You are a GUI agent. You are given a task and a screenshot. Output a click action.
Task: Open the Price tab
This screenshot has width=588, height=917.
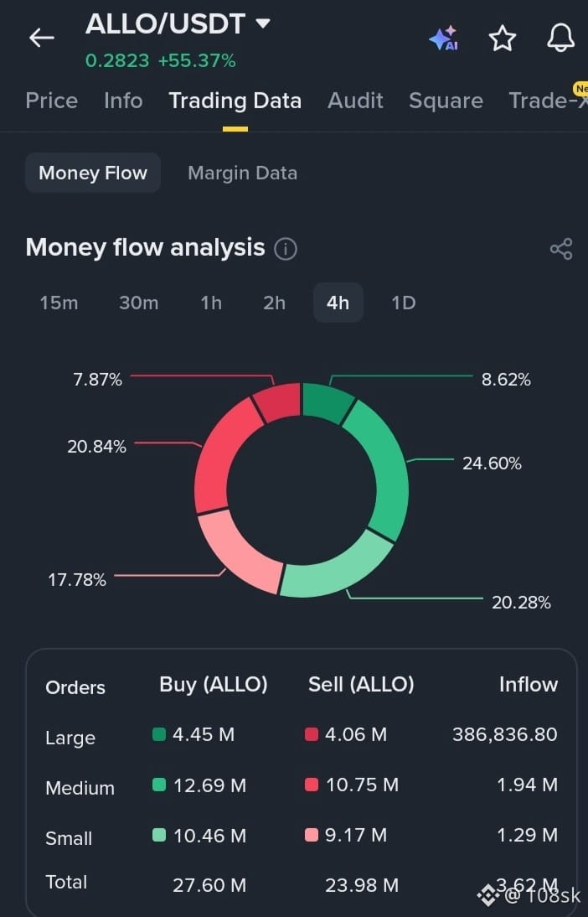pos(51,101)
